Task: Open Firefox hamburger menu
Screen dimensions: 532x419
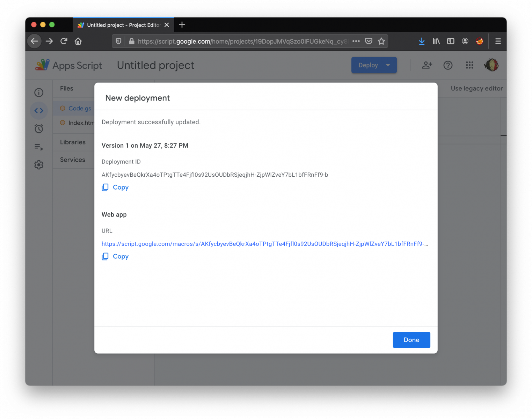Action: [498, 41]
